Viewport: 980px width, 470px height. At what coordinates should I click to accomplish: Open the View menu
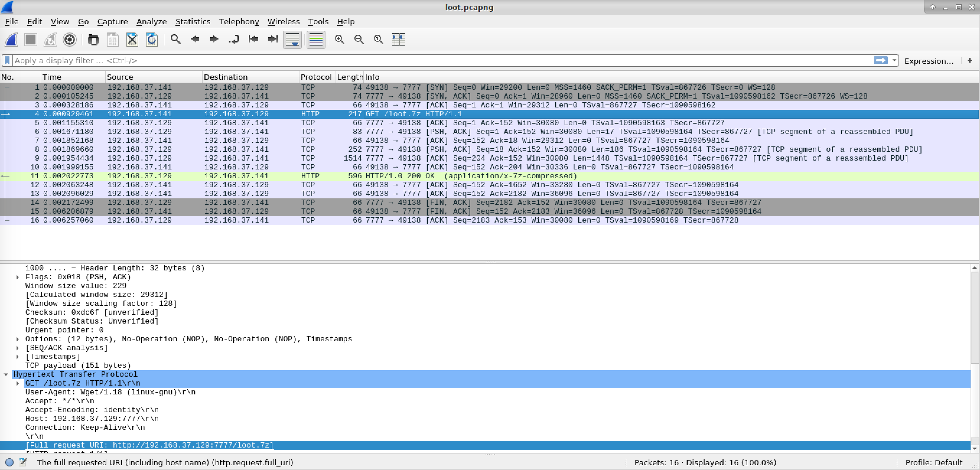coord(60,22)
